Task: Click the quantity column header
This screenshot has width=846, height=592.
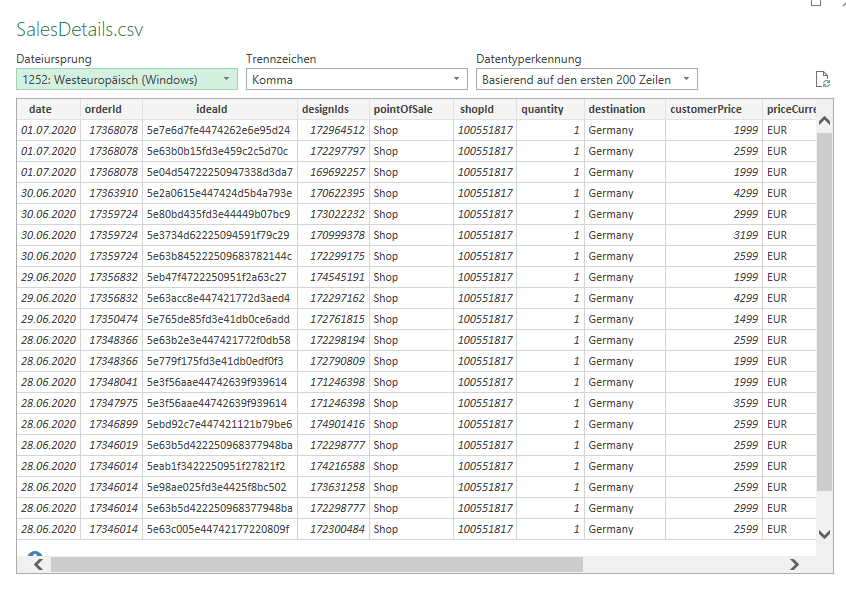Action: click(x=542, y=109)
